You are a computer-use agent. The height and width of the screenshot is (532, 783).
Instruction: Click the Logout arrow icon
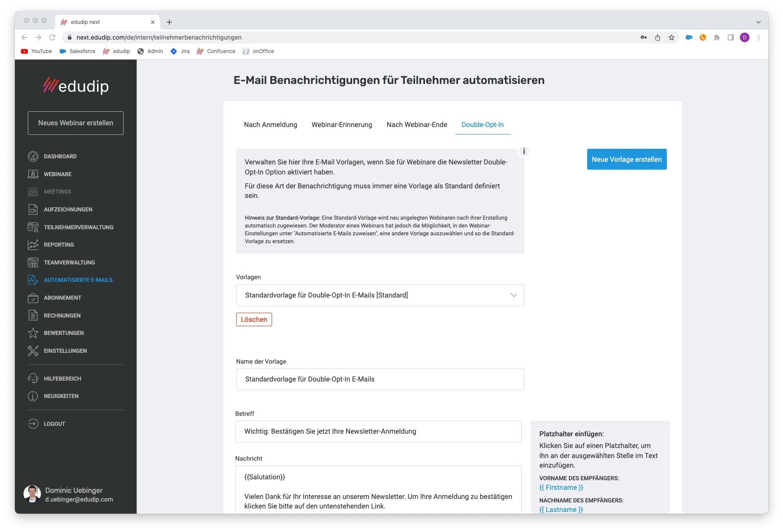coord(33,424)
